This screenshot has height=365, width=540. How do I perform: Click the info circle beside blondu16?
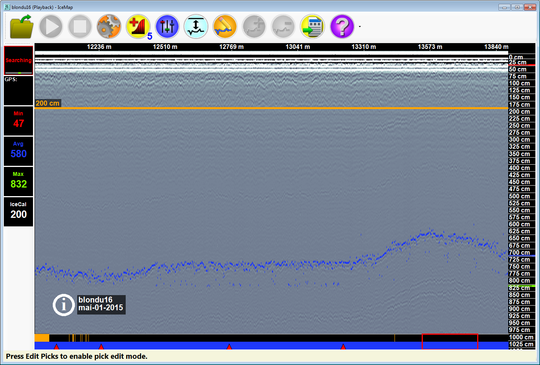tap(63, 305)
